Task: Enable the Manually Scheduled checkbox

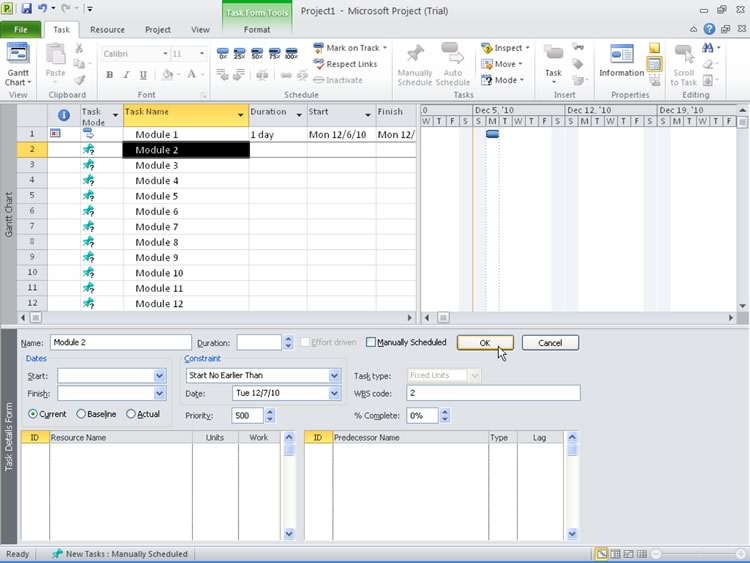Action: 371,343
